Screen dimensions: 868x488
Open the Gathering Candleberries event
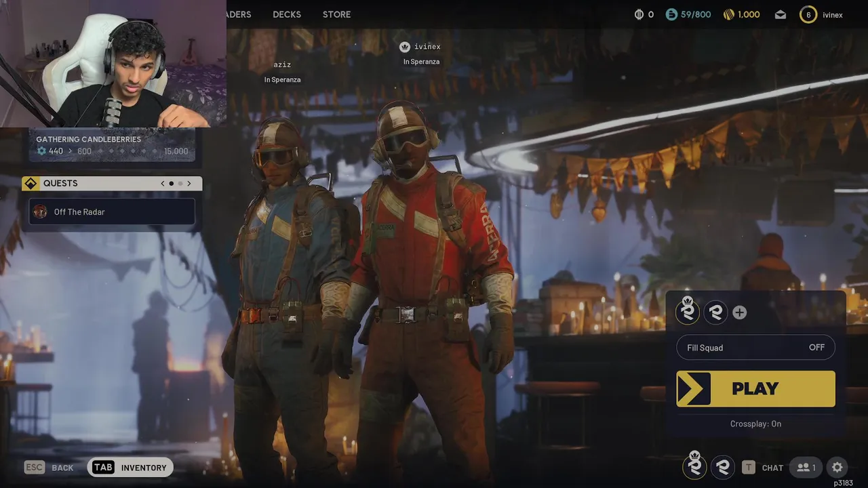pyautogui.click(x=112, y=145)
